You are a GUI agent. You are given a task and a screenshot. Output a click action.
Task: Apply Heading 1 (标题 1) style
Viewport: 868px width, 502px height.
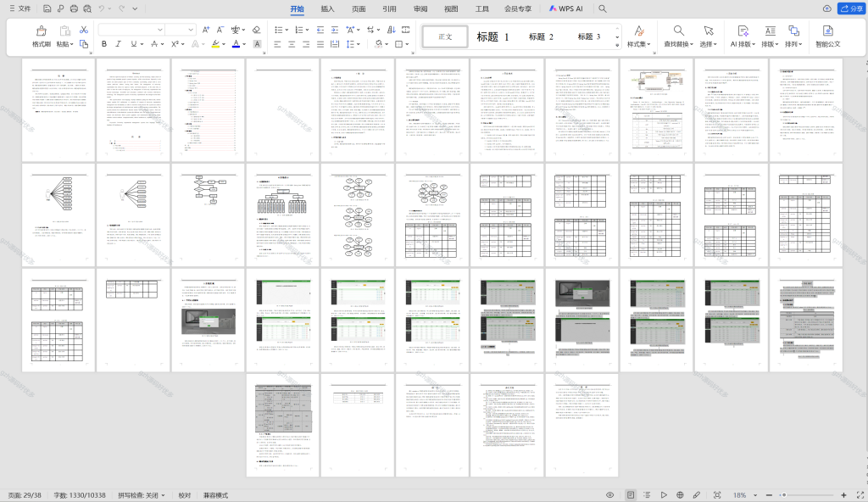pos(492,36)
